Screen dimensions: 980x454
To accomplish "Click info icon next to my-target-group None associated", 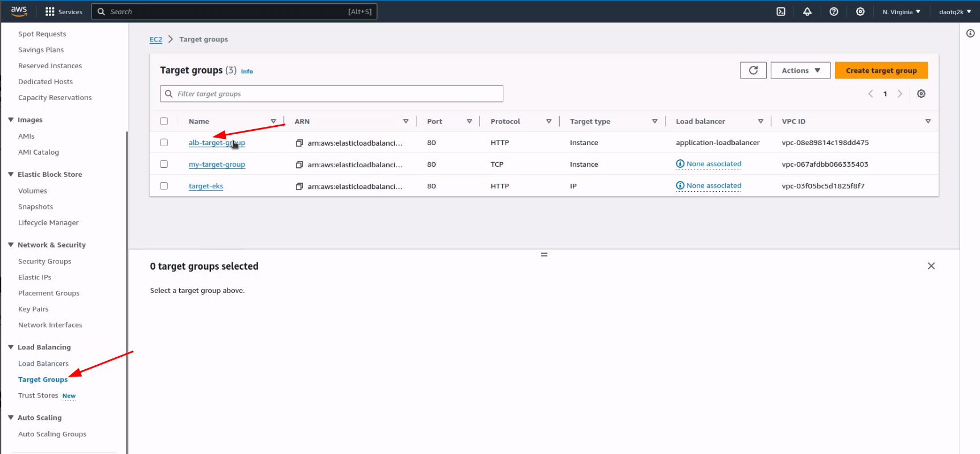I will pos(680,164).
